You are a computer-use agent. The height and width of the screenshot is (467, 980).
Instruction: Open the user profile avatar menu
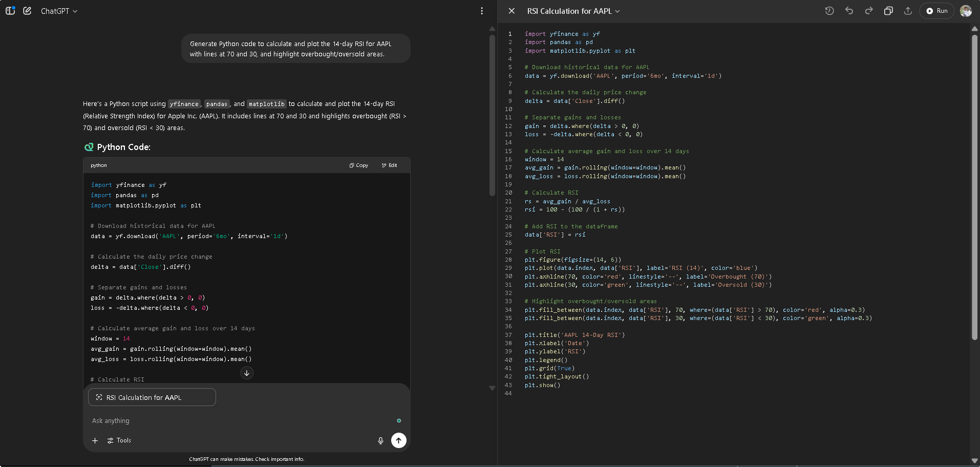pyautogui.click(x=966, y=11)
